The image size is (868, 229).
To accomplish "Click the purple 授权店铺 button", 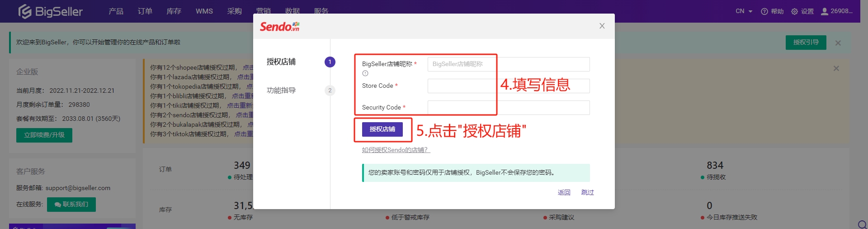I will click(382, 129).
